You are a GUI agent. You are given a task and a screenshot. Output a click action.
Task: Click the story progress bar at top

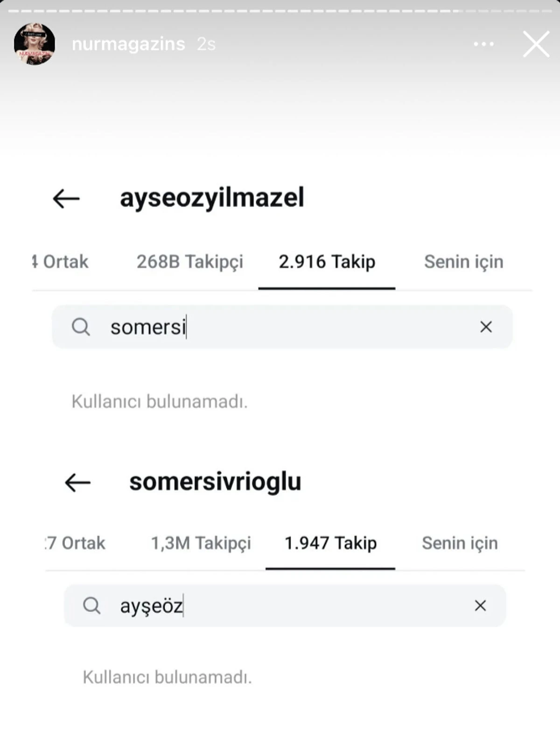(x=280, y=11)
